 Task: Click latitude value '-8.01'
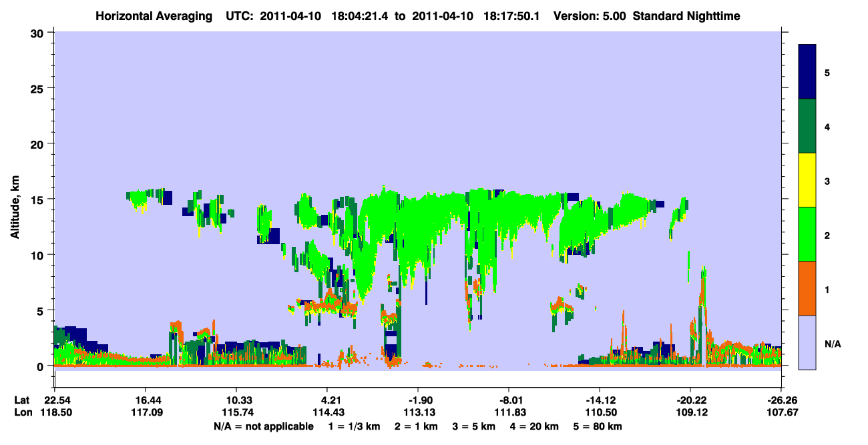click(x=509, y=400)
